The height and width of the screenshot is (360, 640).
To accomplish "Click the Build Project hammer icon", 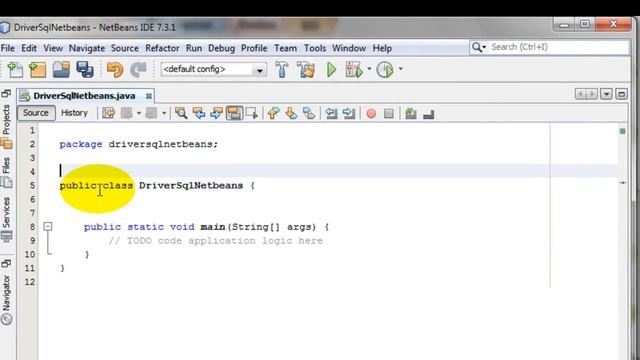I will (x=282, y=70).
